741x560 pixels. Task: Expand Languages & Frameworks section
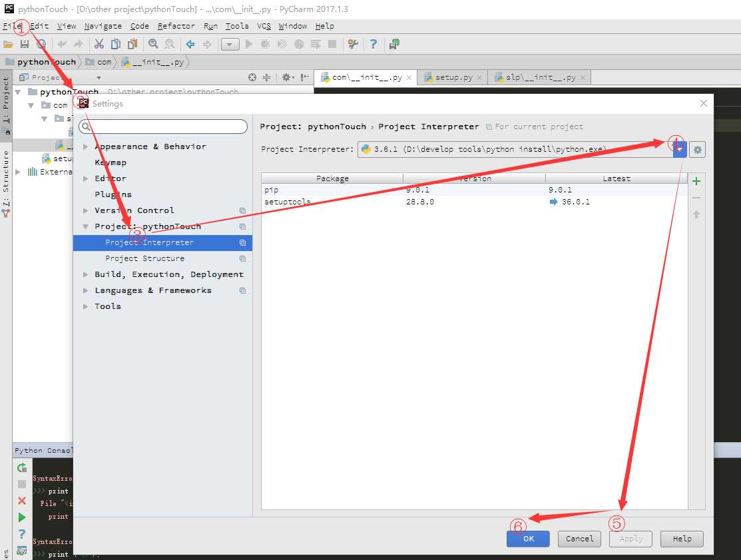click(85, 290)
